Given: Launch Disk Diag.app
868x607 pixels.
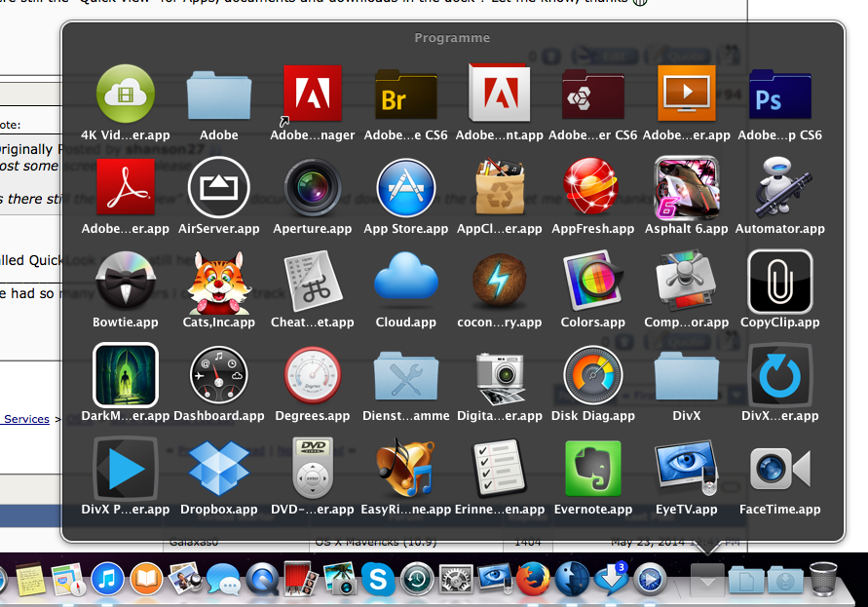Looking at the screenshot, I should click(593, 375).
